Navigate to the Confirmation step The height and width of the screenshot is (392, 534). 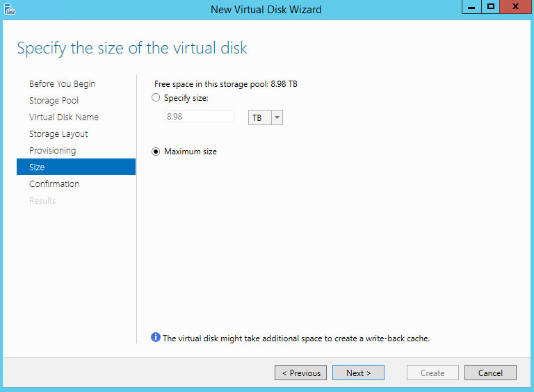(x=54, y=184)
